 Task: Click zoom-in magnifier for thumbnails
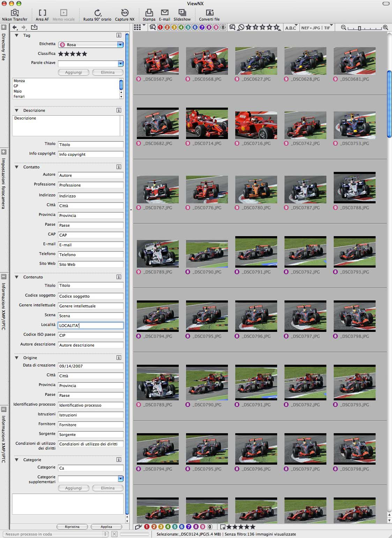point(385,27)
